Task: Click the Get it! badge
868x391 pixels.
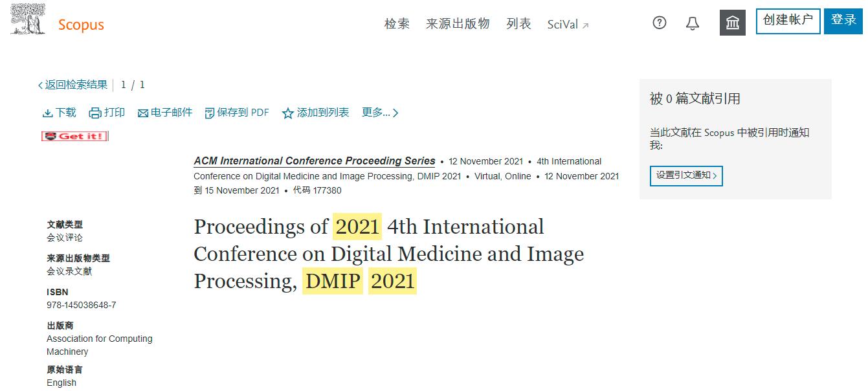Action: (74, 136)
